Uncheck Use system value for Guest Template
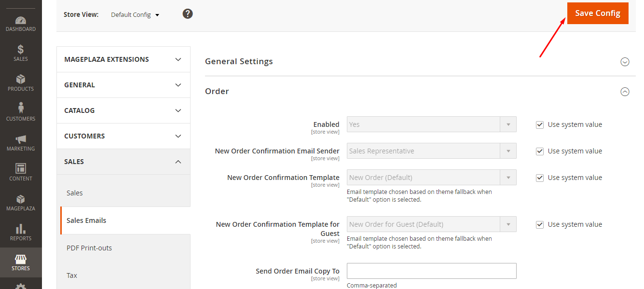644x289 pixels. pos(540,224)
